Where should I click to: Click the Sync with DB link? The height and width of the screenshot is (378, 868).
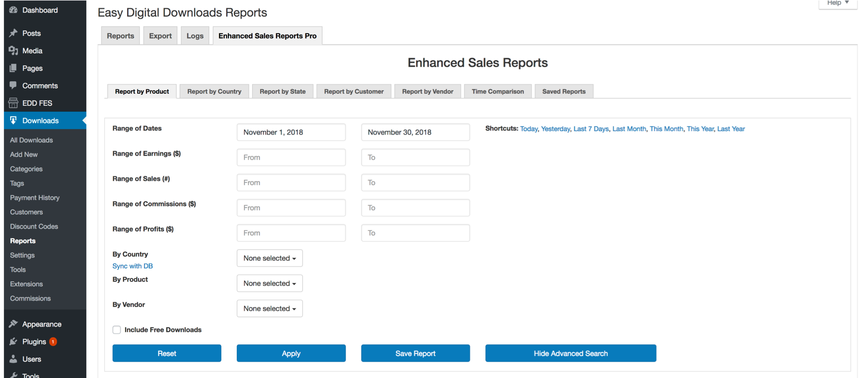[x=133, y=266]
